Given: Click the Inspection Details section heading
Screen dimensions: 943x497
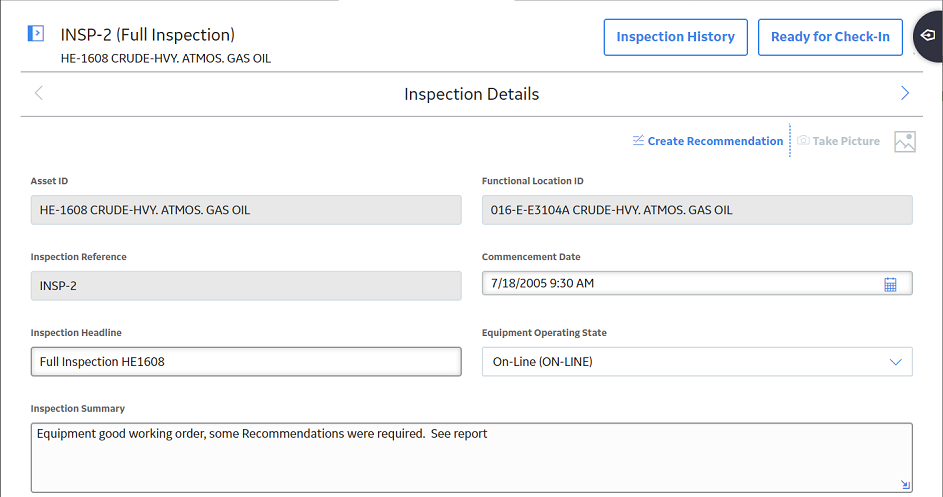Looking at the screenshot, I should pos(472,94).
